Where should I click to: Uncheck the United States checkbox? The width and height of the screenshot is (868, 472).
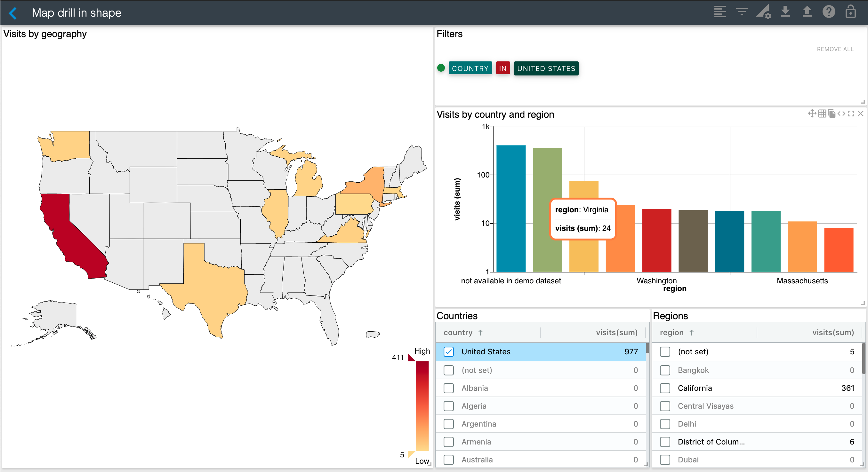(448, 352)
